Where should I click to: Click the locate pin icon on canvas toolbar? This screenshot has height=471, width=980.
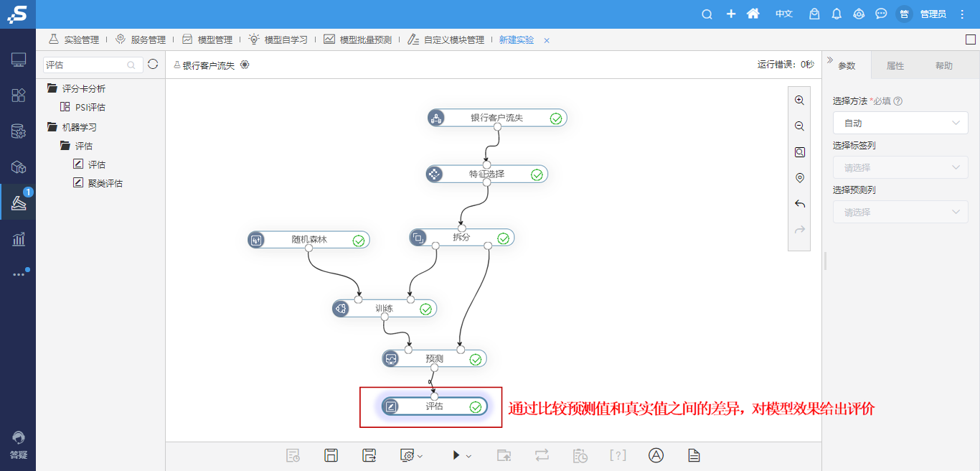click(x=799, y=178)
